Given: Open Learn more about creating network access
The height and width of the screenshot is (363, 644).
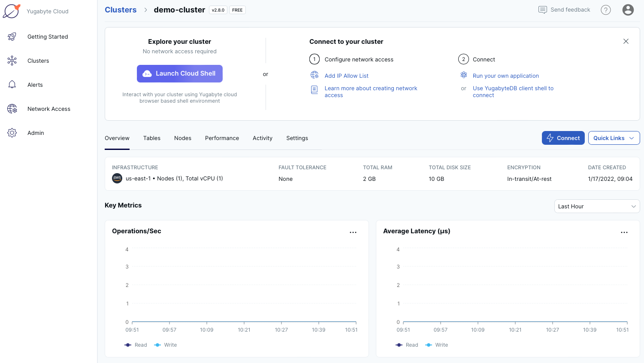Looking at the screenshot, I should 371,92.
